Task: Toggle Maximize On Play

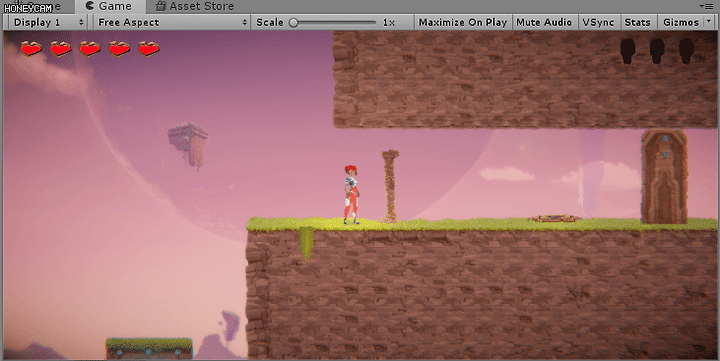Action: (463, 22)
